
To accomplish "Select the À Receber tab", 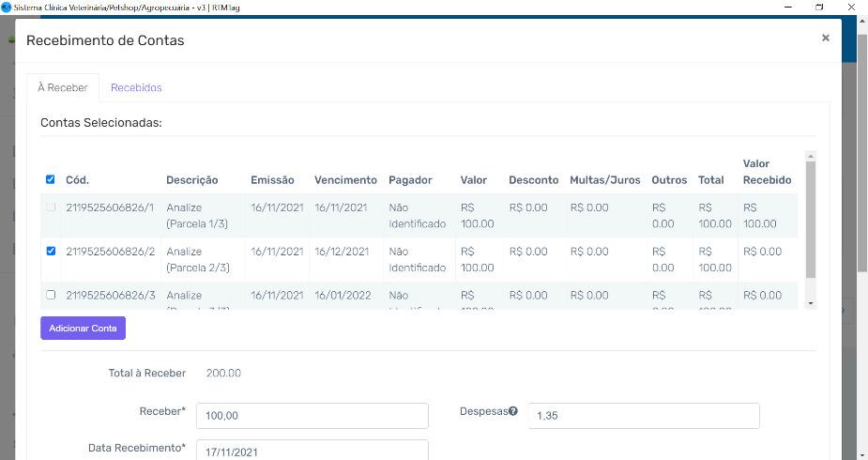I will [63, 87].
